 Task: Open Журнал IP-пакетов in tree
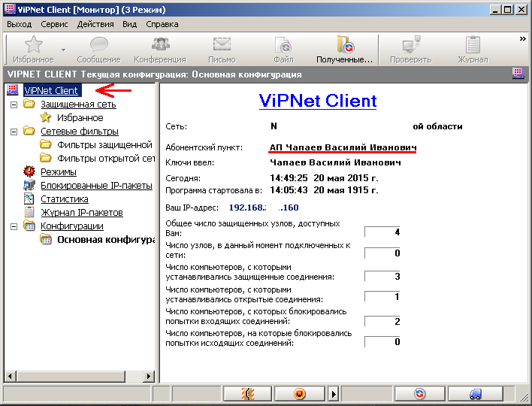pyautogui.click(x=82, y=213)
